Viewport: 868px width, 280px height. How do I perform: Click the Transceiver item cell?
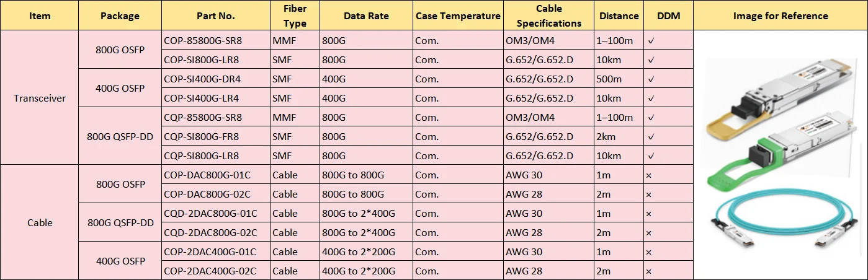[40, 98]
